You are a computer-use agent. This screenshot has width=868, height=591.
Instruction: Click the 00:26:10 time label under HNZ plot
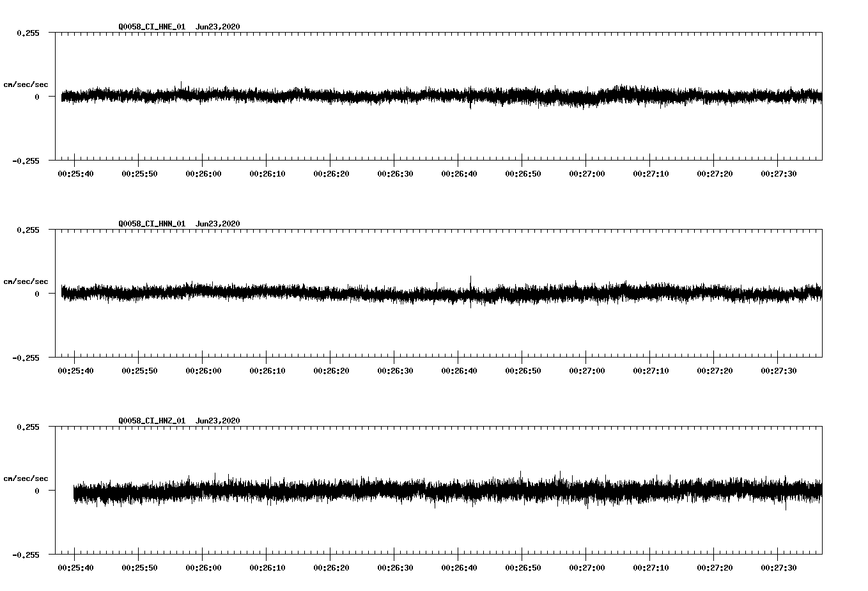click(267, 567)
